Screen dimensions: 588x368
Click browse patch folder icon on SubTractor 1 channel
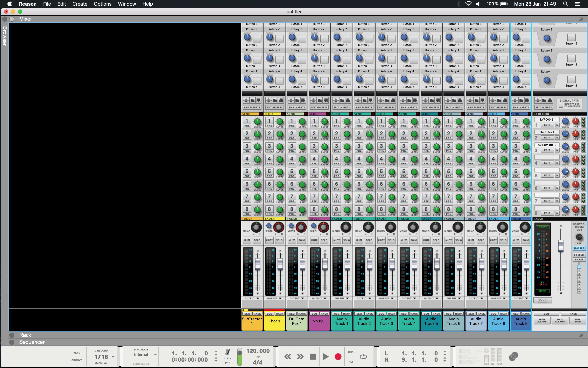tap(253, 100)
